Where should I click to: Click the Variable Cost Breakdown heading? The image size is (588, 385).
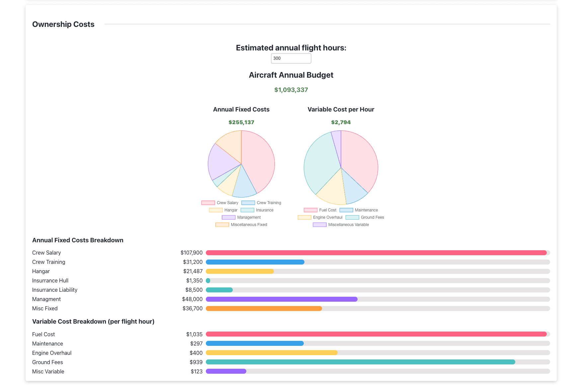pos(93,322)
